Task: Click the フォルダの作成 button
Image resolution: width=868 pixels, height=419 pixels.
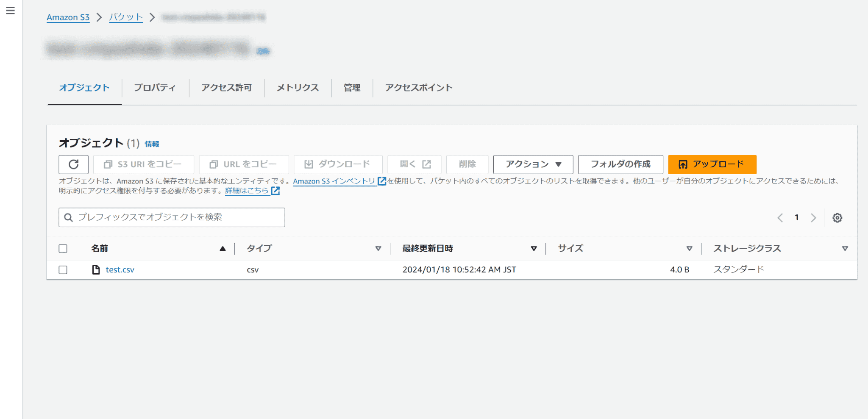Action: pyautogui.click(x=620, y=164)
